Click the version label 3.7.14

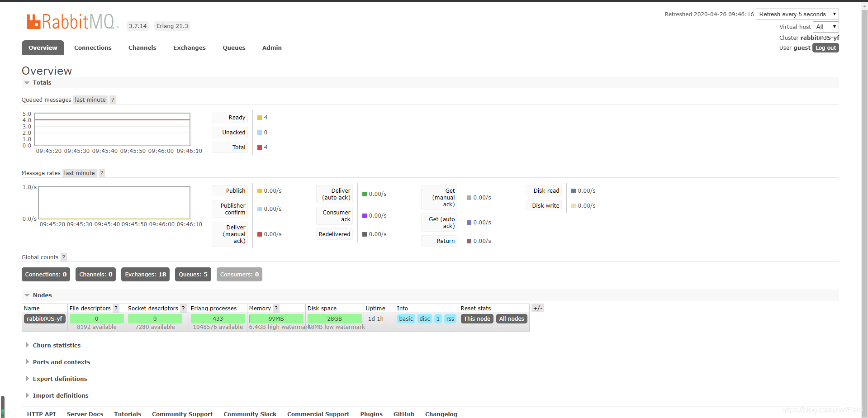click(x=138, y=26)
